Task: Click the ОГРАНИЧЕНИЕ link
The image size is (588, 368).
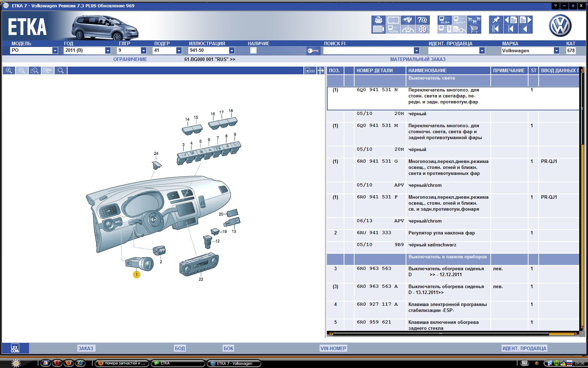Action: click(130, 59)
